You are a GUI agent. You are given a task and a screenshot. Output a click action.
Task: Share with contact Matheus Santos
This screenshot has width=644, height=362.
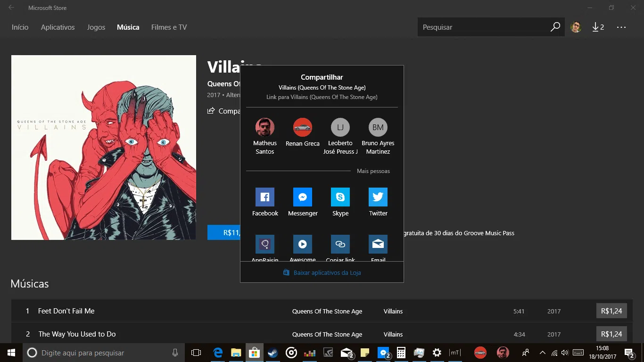265,137
